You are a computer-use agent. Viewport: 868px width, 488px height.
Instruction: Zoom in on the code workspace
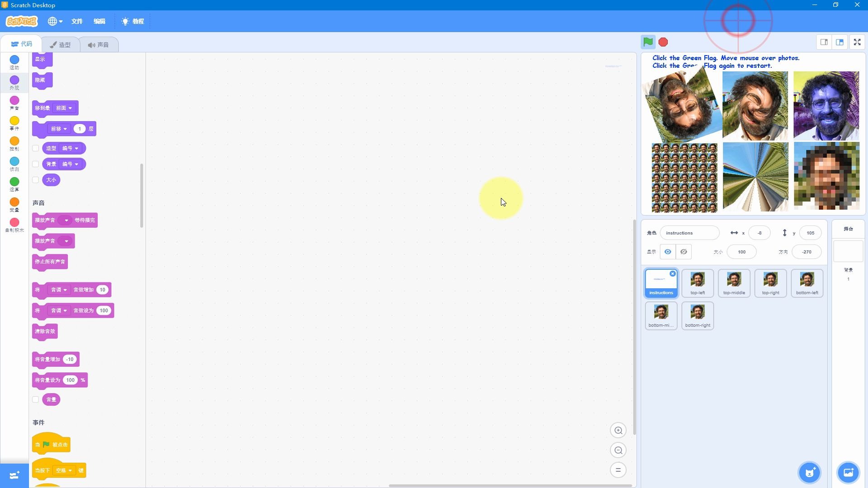coord(618,430)
